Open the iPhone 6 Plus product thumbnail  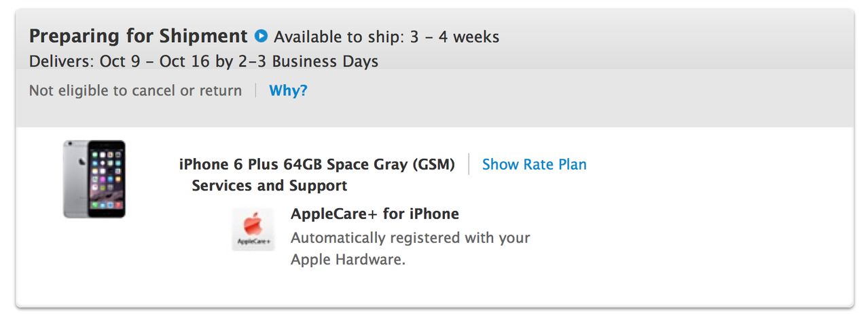pos(94,179)
